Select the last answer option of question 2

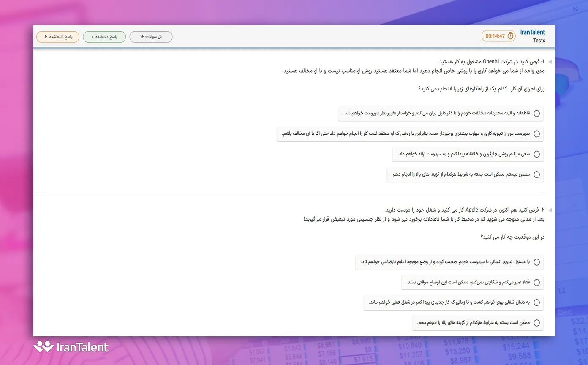pyautogui.click(x=536, y=323)
